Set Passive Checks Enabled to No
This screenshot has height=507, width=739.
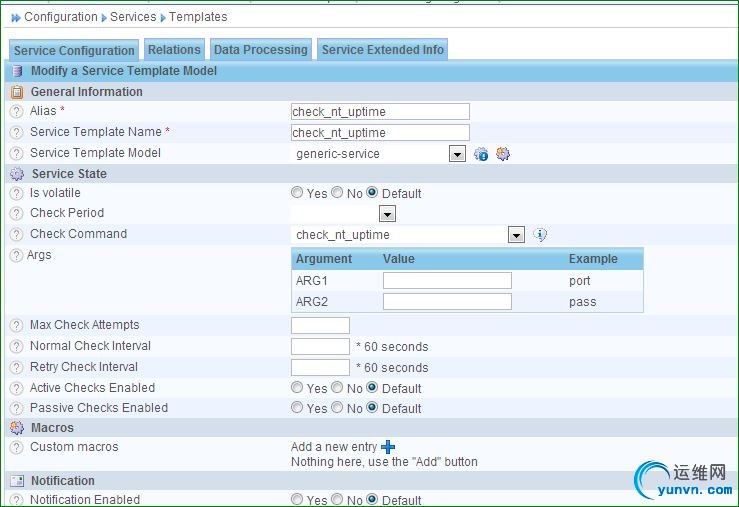pos(337,407)
